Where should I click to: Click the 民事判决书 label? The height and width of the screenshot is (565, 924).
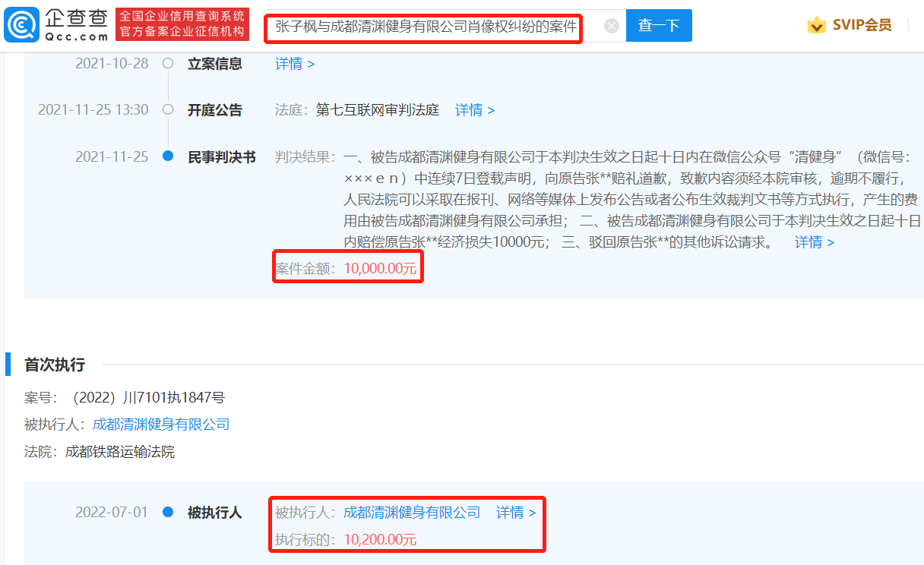222,157
